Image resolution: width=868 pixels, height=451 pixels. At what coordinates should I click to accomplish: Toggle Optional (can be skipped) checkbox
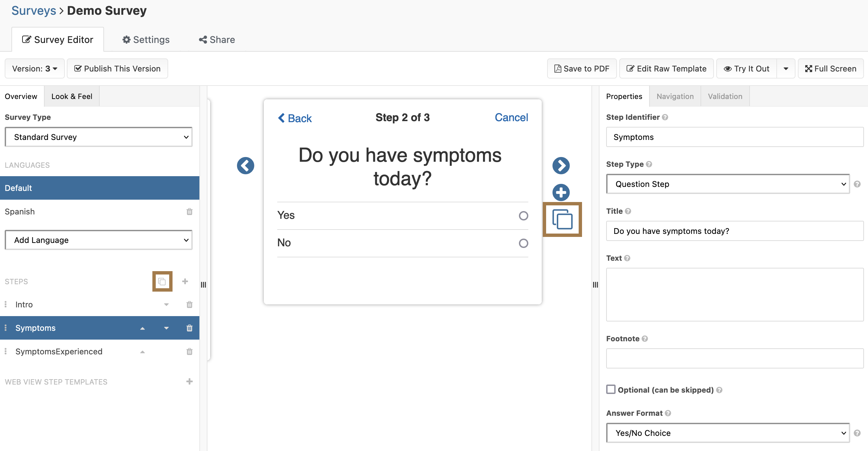click(x=611, y=389)
